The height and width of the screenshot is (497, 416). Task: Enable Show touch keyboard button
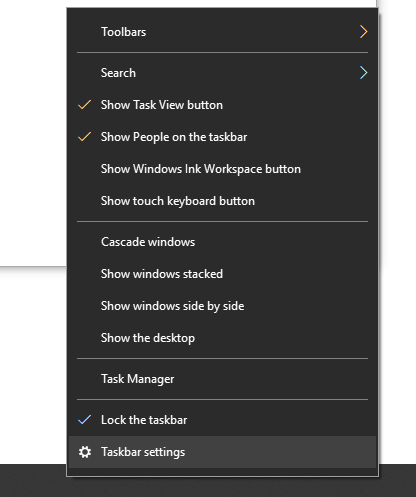[222, 201]
